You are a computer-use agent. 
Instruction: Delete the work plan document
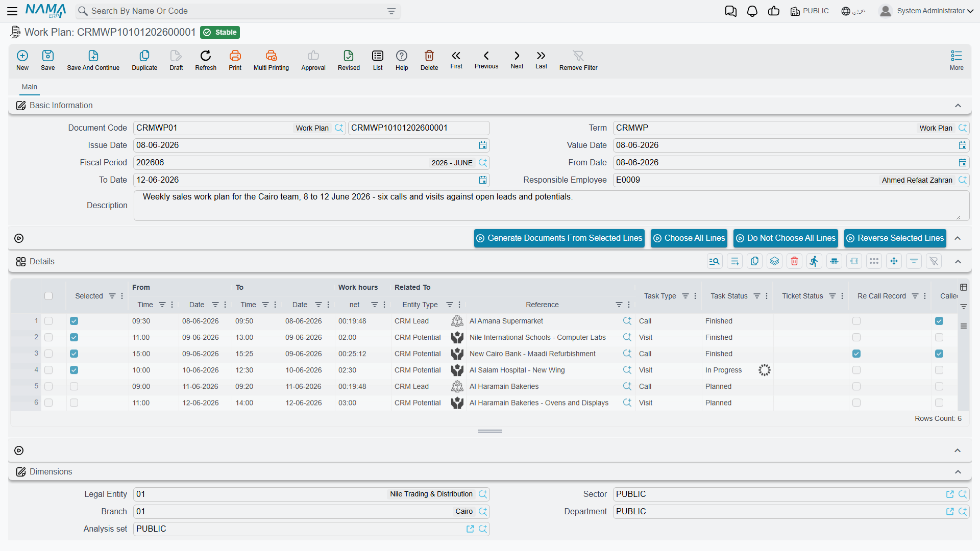click(429, 60)
